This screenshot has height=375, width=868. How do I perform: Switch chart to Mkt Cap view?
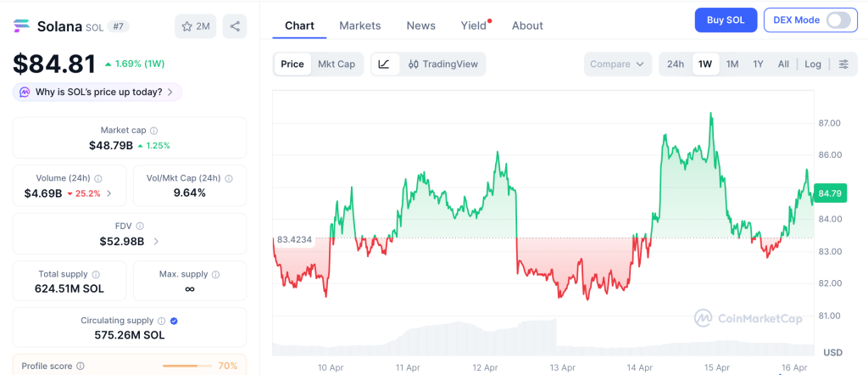tap(337, 64)
